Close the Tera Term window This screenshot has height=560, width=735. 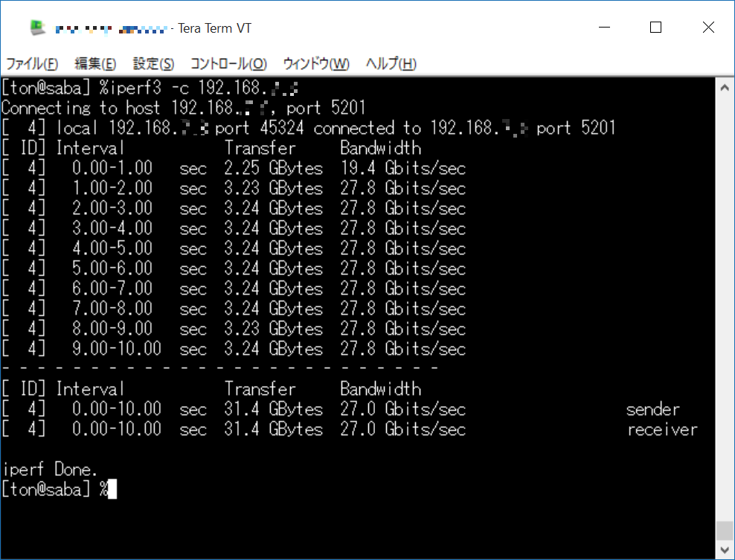click(x=708, y=28)
